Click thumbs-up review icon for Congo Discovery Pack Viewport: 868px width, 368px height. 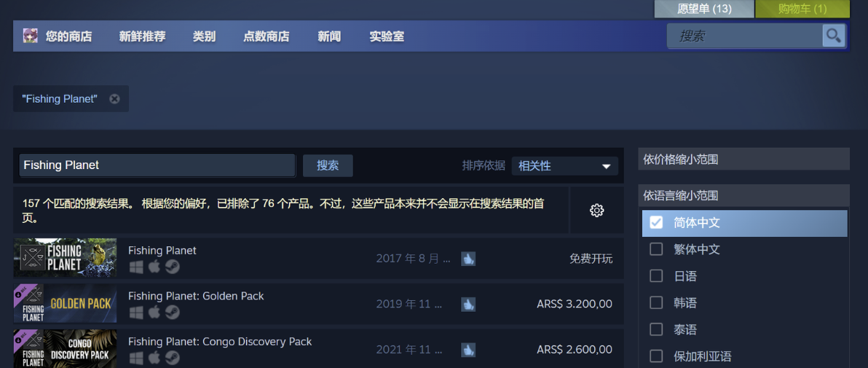point(468,350)
